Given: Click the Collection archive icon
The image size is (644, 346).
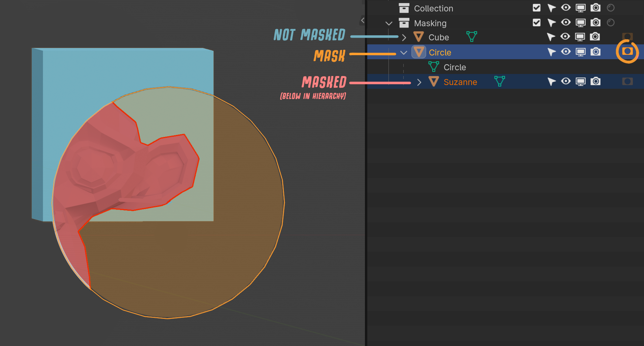Looking at the screenshot, I should click(404, 8).
